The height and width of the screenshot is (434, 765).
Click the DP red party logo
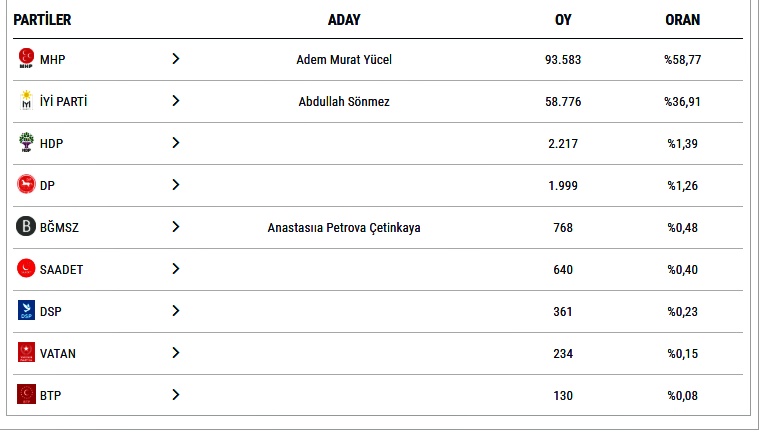pyautogui.click(x=26, y=185)
